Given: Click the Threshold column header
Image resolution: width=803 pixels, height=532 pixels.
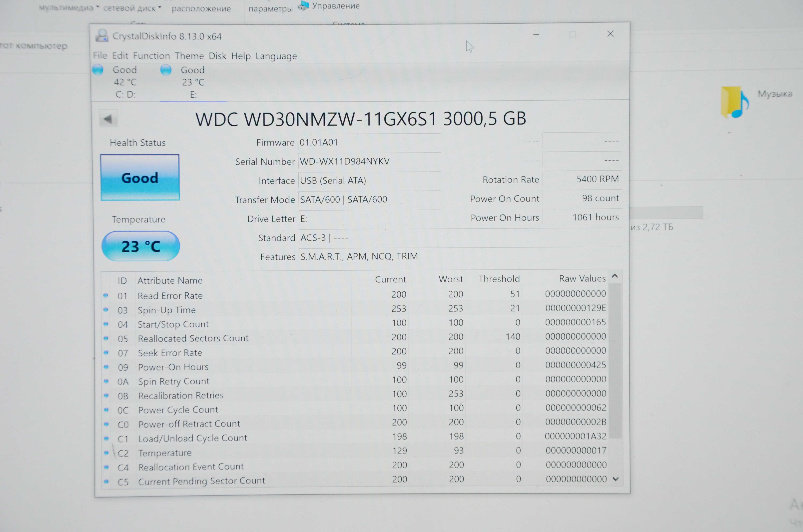Looking at the screenshot, I should [x=499, y=279].
